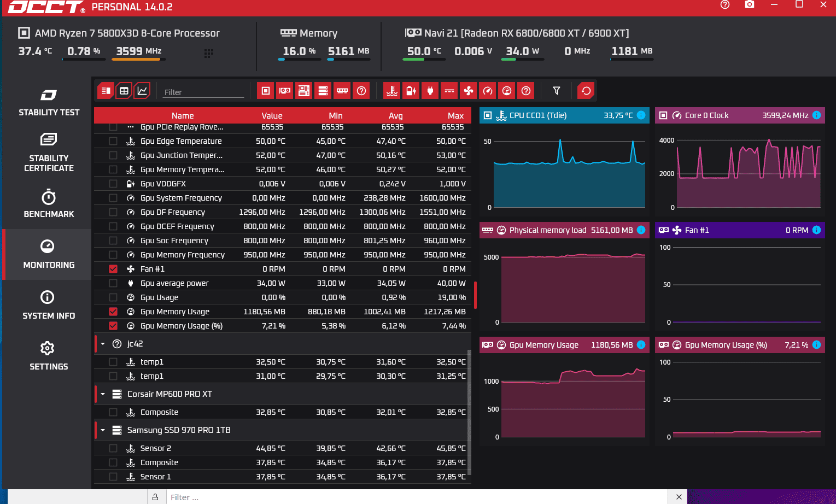Open help from the title bar
Image resolution: width=836 pixels, height=504 pixels.
coord(725,5)
